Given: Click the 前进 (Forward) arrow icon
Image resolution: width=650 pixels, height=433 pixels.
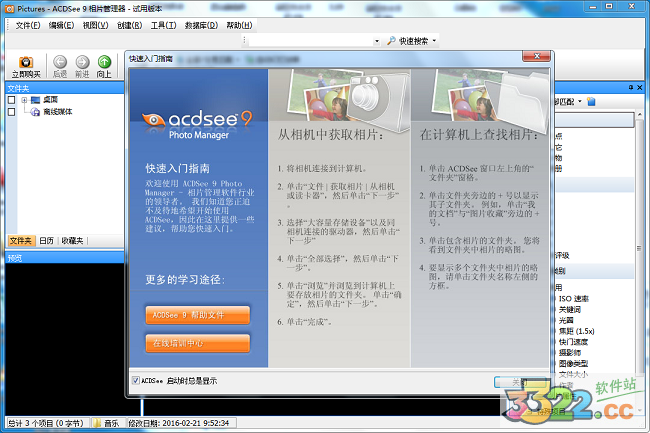Looking at the screenshot, I should 82,62.
